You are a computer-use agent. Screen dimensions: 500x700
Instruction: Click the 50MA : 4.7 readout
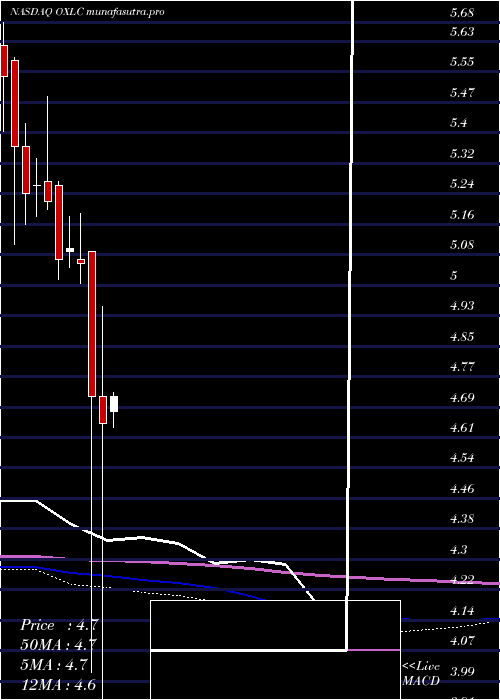click(x=58, y=645)
